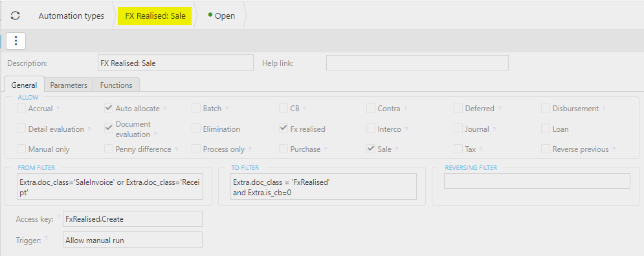Show help tooltip for Batch
The height and width of the screenshot is (256, 644).
[227, 109]
